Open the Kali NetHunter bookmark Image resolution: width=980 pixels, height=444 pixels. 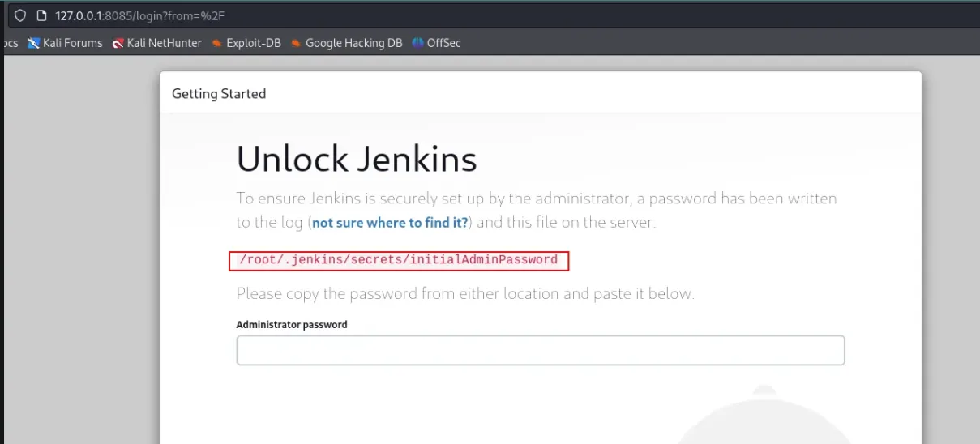point(157,43)
